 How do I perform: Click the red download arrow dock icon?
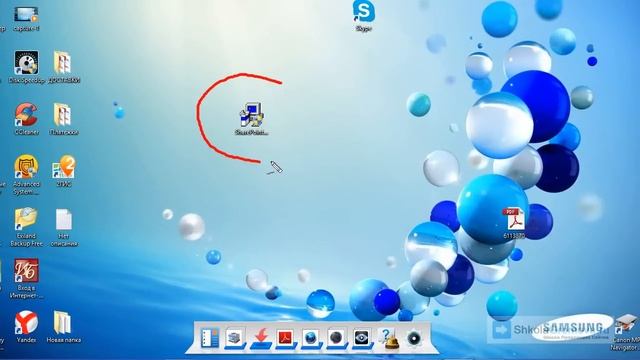click(x=261, y=338)
